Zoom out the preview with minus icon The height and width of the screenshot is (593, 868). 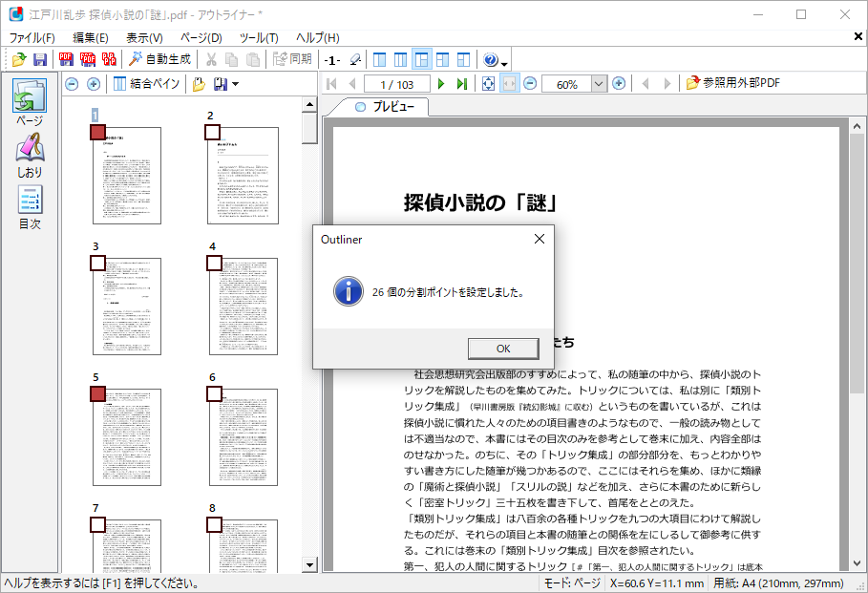[x=530, y=84]
